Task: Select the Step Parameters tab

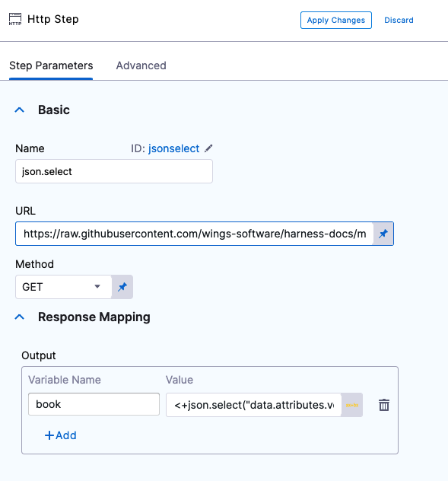Action: [x=51, y=65]
